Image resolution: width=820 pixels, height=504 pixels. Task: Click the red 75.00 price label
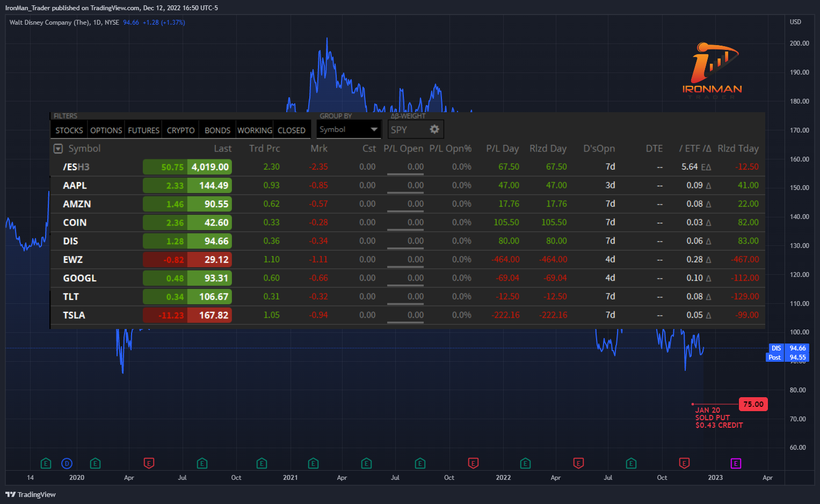[x=753, y=404]
